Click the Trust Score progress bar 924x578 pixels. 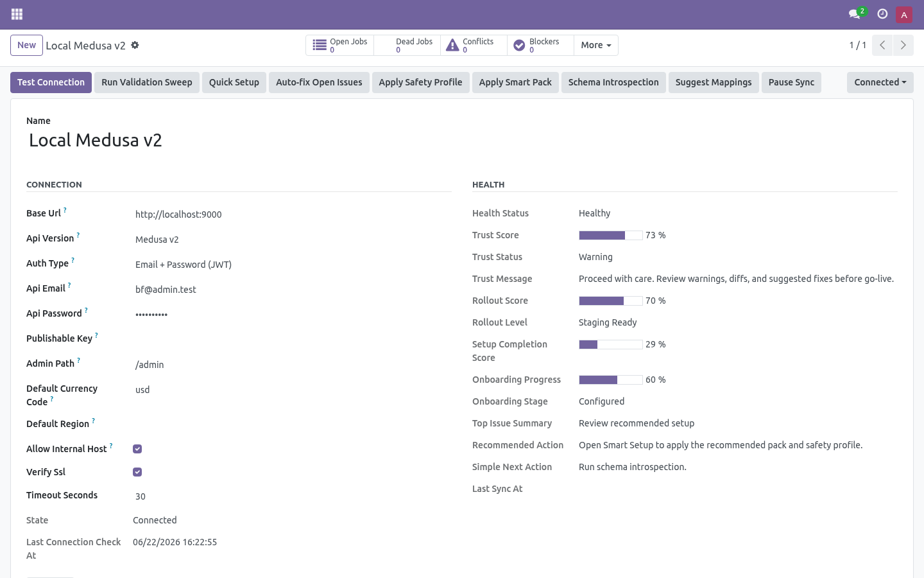click(610, 235)
